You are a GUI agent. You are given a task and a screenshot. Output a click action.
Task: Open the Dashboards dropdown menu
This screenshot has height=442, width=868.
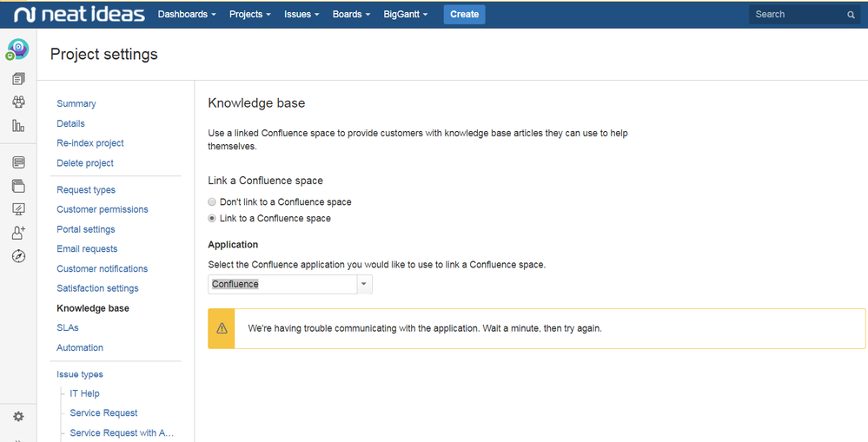point(187,15)
